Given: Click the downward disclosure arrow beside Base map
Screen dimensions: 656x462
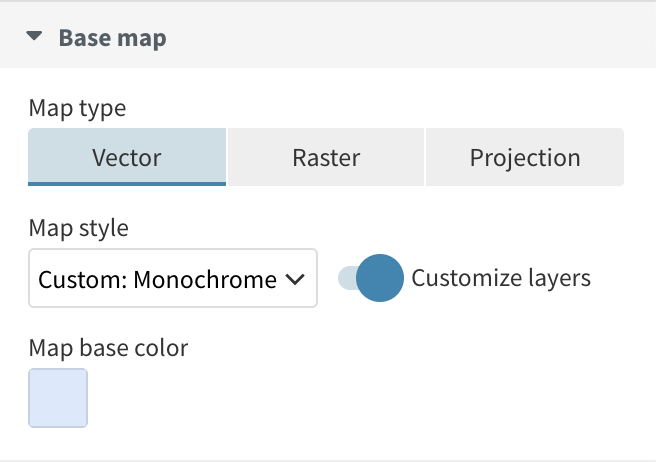Looking at the screenshot, I should [x=34, y=36].
